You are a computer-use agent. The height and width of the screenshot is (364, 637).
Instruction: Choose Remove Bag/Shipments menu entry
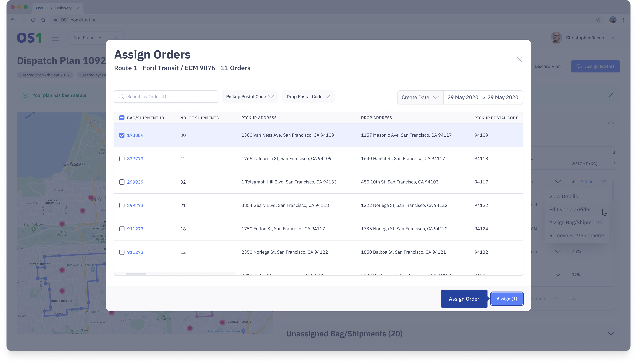point(577,235)
